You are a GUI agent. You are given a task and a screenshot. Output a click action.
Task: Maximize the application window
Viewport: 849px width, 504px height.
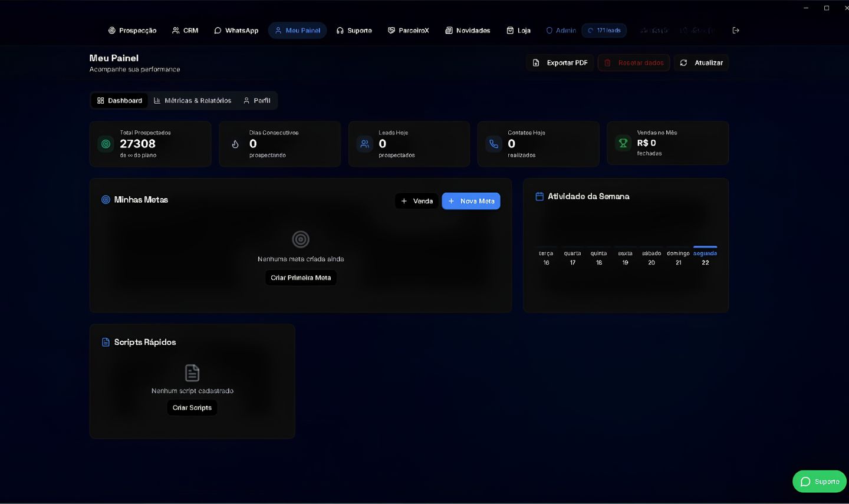click(x=827, y=8)
